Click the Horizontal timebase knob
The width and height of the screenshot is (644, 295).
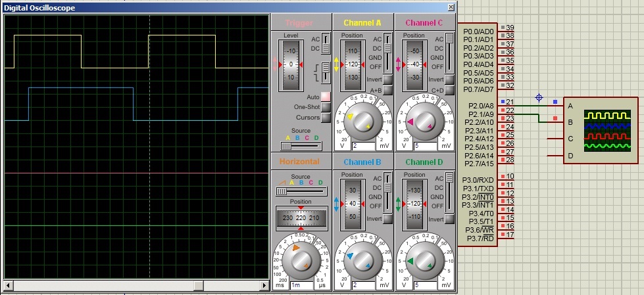pyautogui.click(x=301, y=260)
